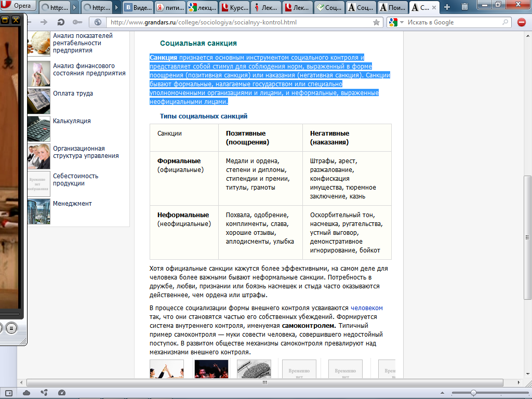Click the vertical scrollbar thumb
Image resolution: width=532 pixels, height=399 pixels.
pos(528,237)
